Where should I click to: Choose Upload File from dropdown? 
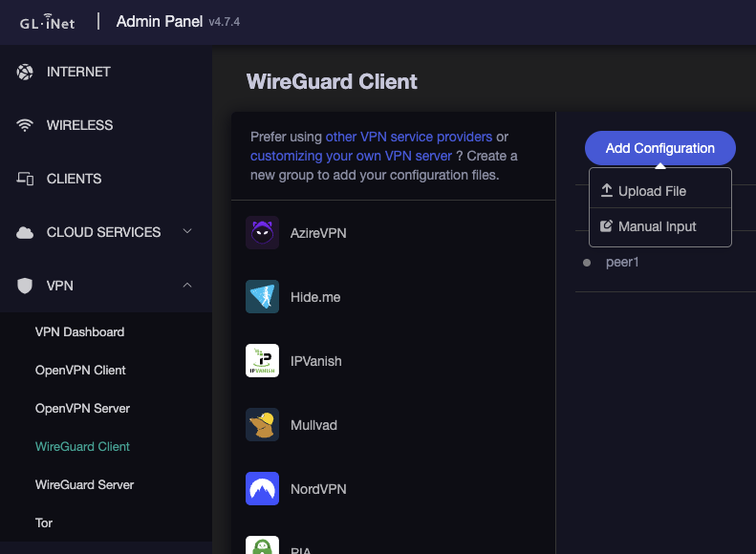coord(660,191)
